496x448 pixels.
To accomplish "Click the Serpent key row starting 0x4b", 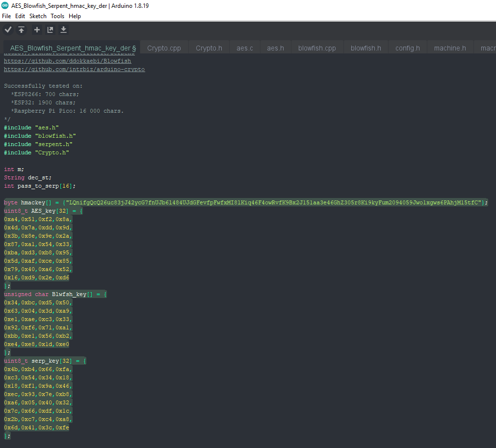I will 38,370.
